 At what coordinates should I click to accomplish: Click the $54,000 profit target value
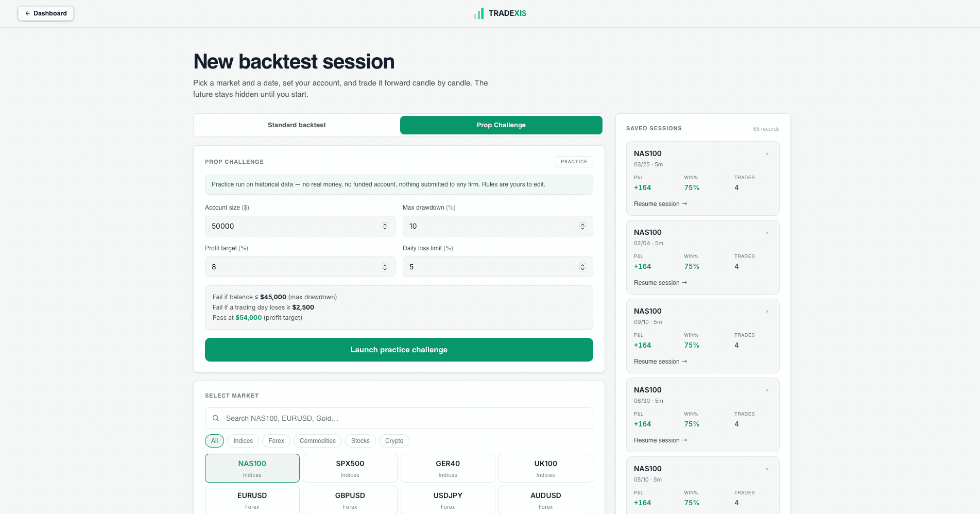[x=249, y=318]
